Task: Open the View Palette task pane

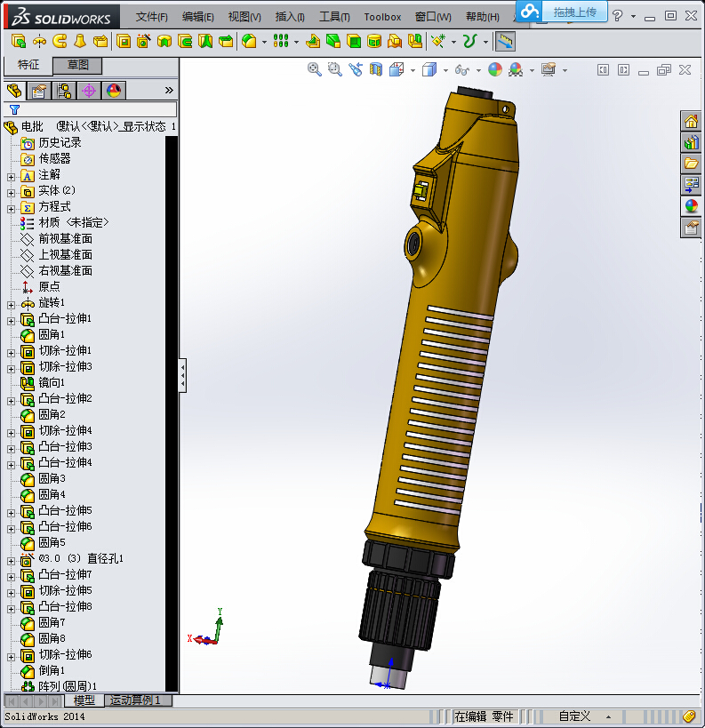Action: (691, 185)
